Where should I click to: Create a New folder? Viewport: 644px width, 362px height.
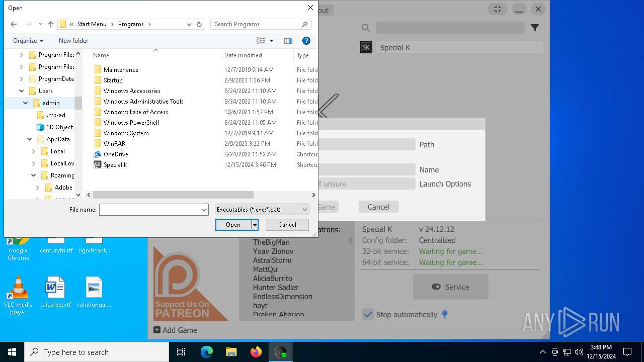point(73,41)
